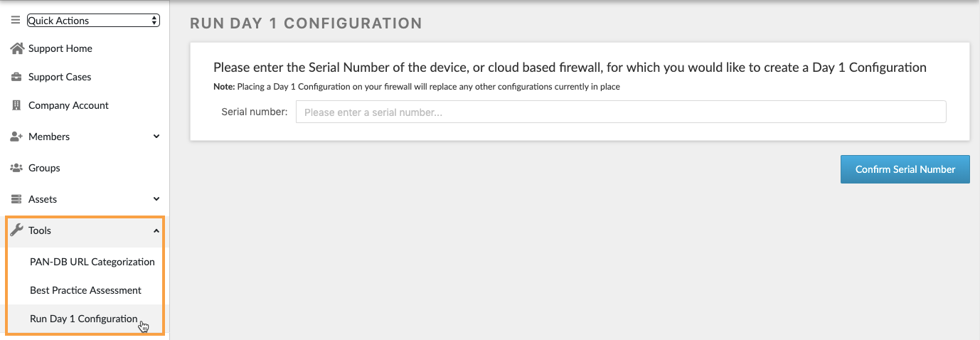The height and width of the screenshot is (340, 980).
Task: Go to Support Home page
Action: [x=60, y=48]
